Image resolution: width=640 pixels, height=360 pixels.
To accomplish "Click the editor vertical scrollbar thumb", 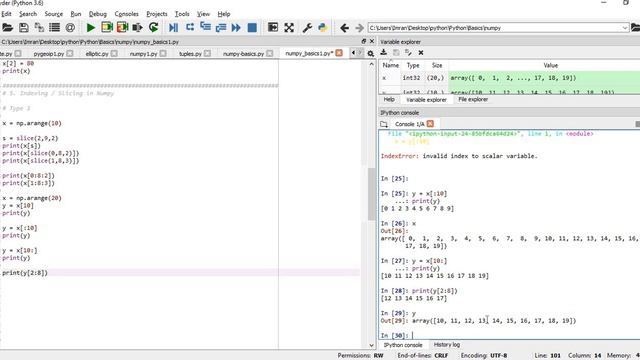I will coord(371,194).
